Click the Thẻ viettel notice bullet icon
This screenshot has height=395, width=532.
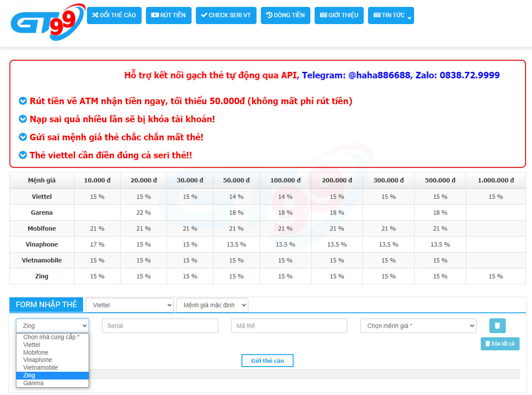(23, 155)
